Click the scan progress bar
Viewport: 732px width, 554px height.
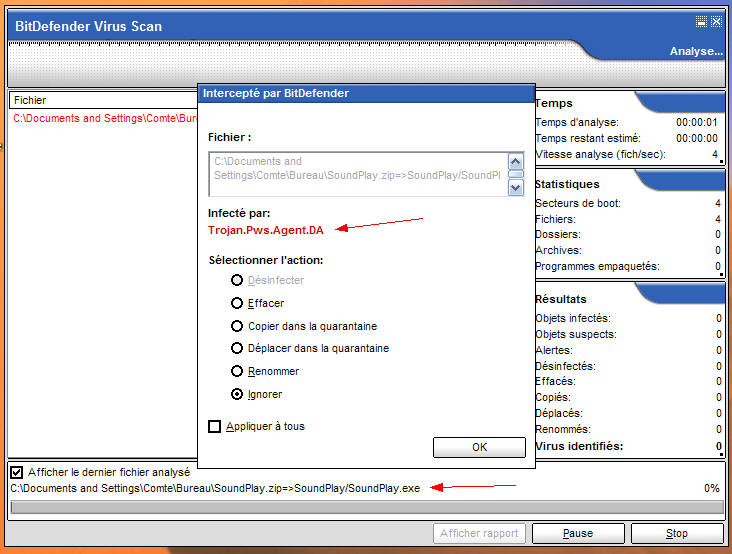[x=366, y=508]
